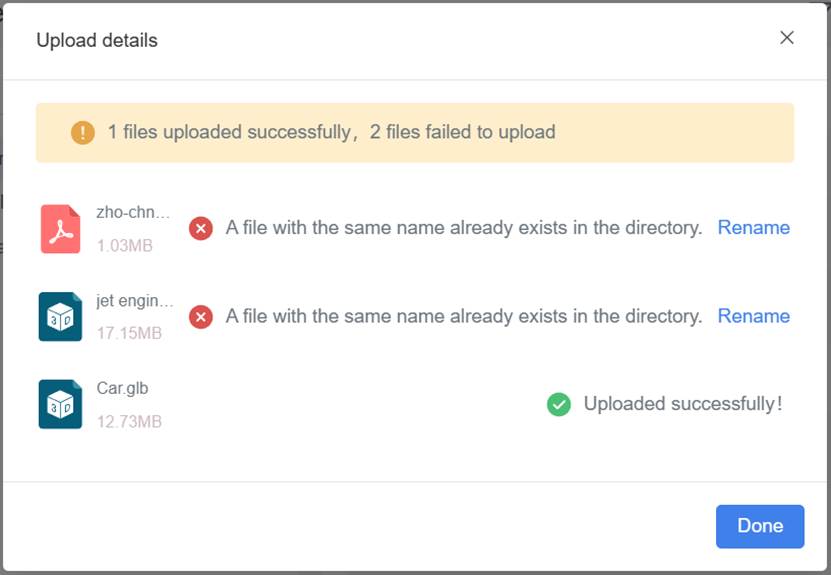Select the truncated zho-chn file name

pos(133,213)
